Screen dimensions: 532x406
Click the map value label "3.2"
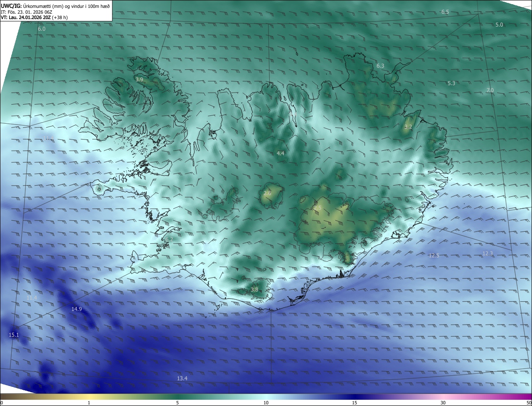click(408, 127)
